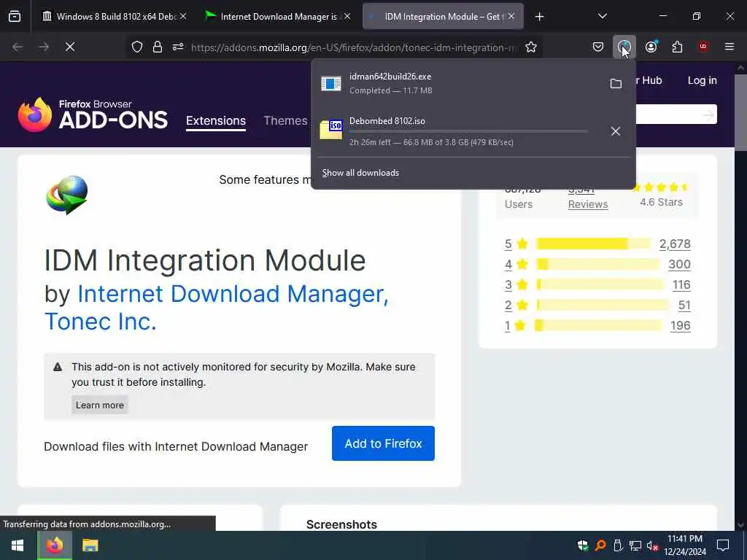Open completed idman642build26.exe download
This screenshot has width=747, height=560.
coord(457,83)
